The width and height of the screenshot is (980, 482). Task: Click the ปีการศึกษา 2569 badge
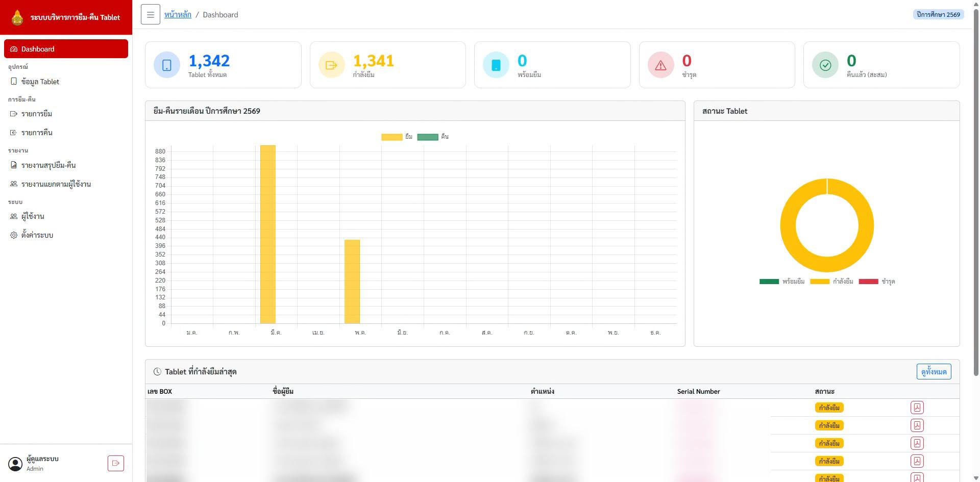tap(938, 14)
